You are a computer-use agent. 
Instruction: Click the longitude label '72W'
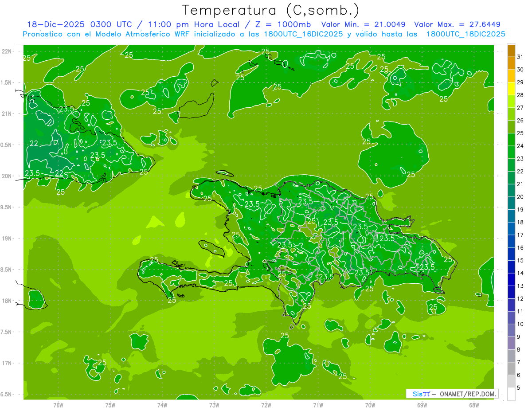point(266,405)
